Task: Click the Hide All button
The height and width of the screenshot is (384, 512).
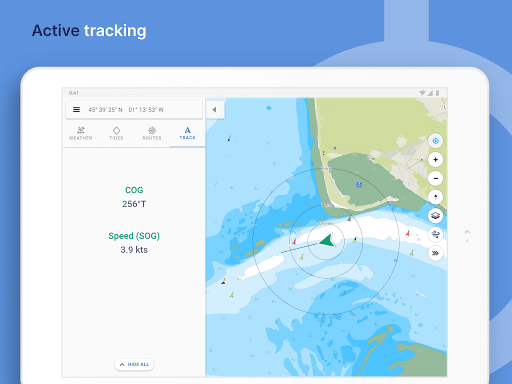Action: point(134,364)
